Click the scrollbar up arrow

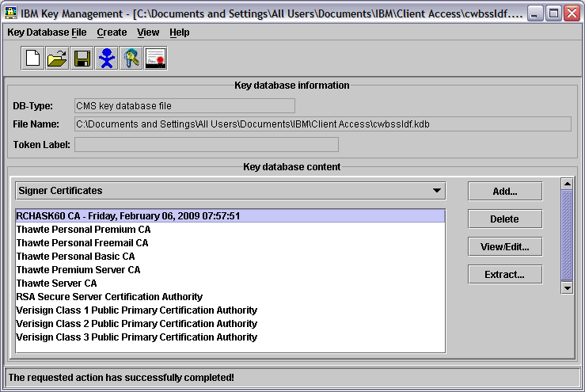coord(567,184)
